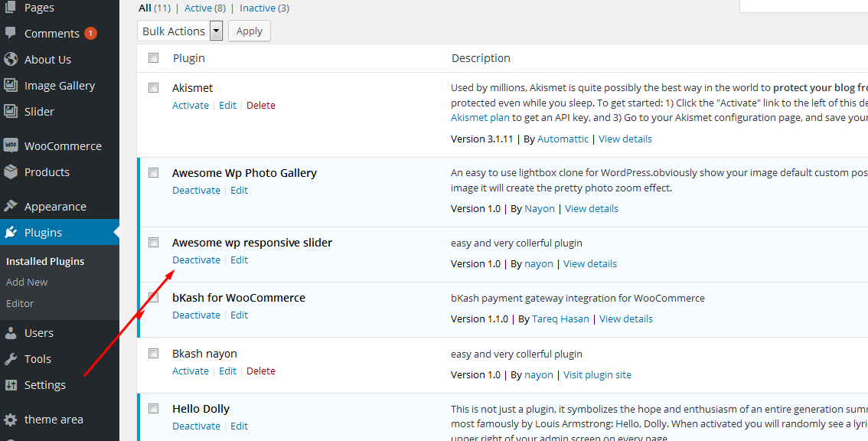
Task: Click the Settings sliders icon
Action: coord(11,385)
